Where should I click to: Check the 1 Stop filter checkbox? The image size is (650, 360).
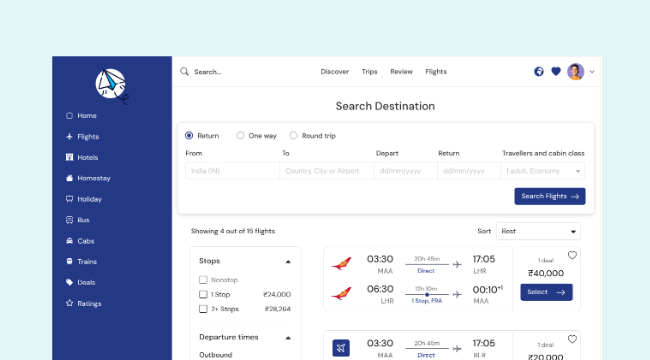[203, 294]
